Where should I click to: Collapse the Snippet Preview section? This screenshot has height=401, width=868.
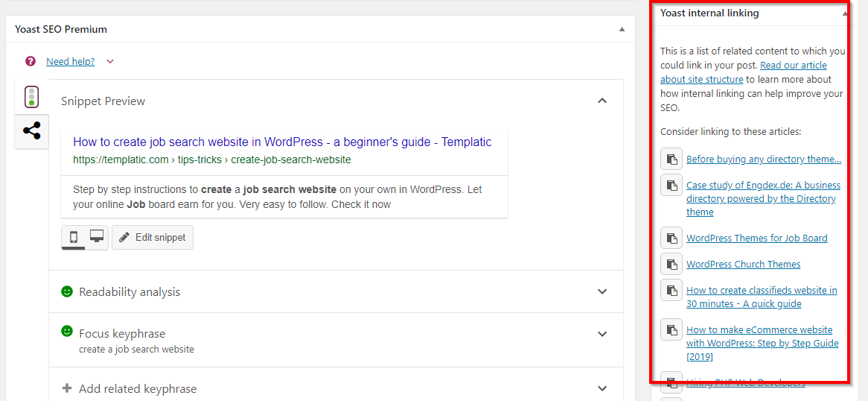[602, 101]
